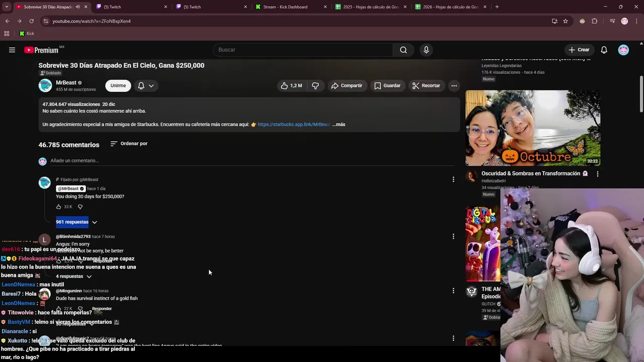Viewport: 644px width, 362px height.
Task: Open the @litimhmida2793 commenter name
Action: click(73, 236)
